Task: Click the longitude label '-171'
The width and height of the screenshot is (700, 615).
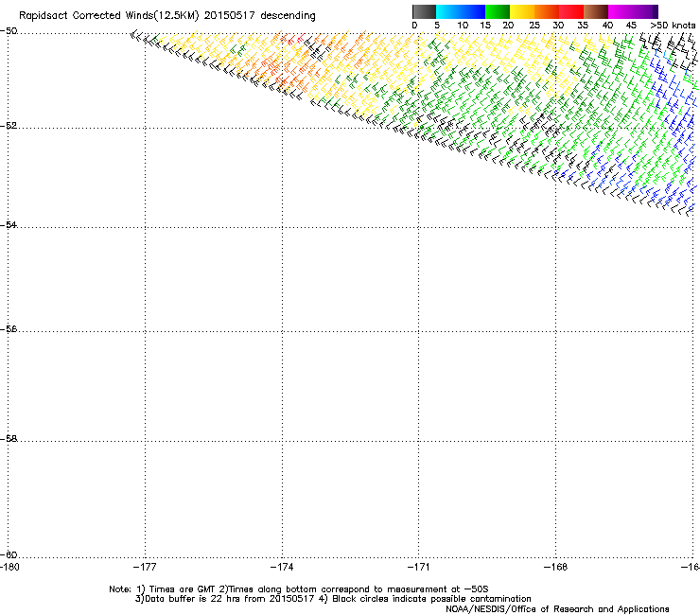Action: click(419, 567)
